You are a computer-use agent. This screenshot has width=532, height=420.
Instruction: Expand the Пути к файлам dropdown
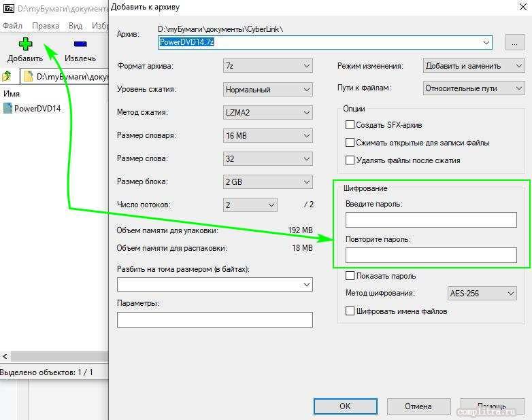pos(473,88)
